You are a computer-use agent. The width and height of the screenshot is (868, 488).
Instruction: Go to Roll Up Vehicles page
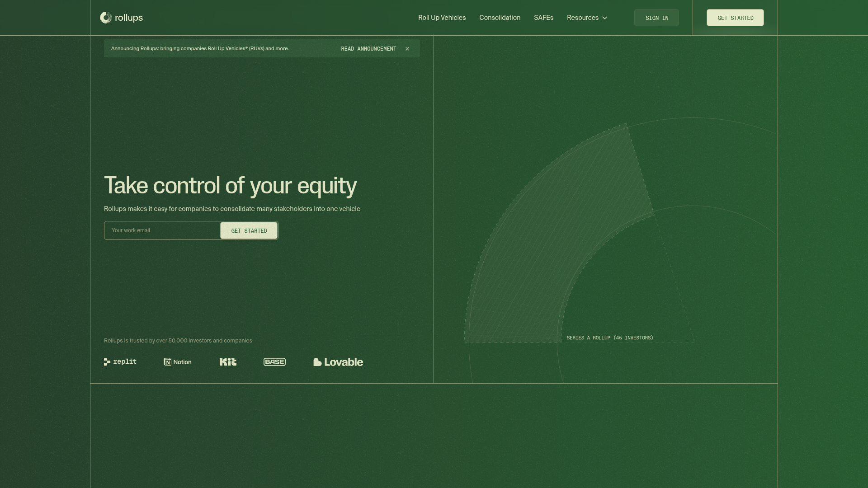[442, 18]
